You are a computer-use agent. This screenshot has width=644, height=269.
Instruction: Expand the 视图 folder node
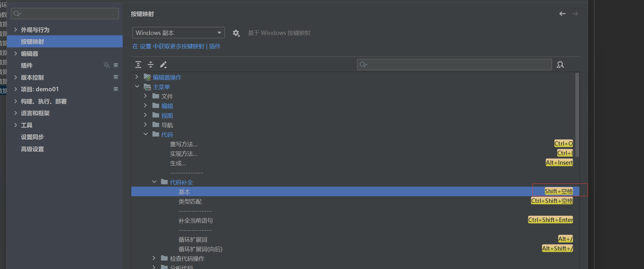pos(146,115)
